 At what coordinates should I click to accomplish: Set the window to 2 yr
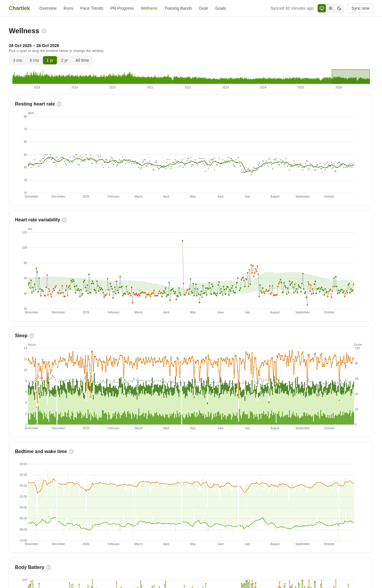(x=64, y=60)
